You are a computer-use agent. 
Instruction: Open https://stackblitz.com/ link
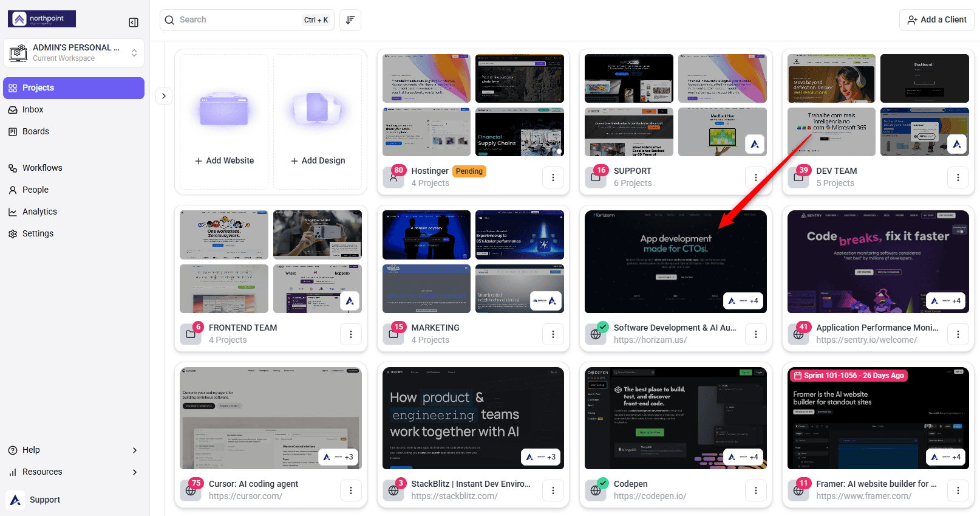[454, 497]
